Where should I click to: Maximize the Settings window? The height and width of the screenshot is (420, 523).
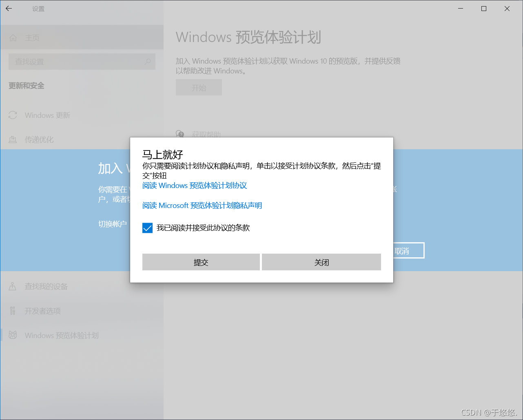coord(484,9)
